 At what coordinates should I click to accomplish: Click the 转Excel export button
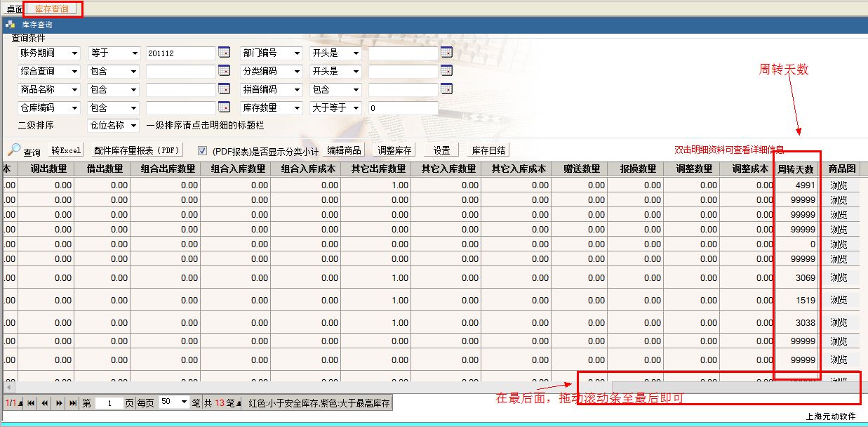[x=67, y=150]
